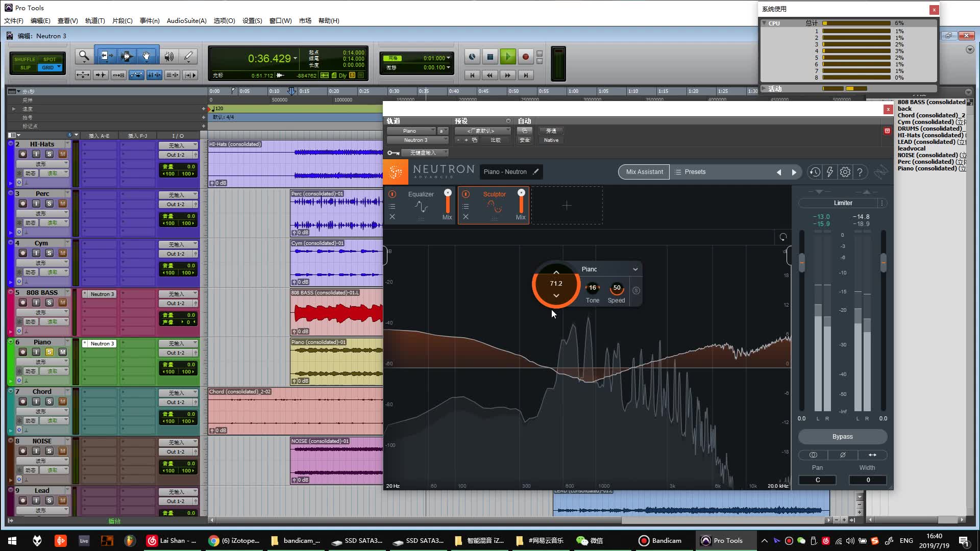Remove the Equalizer module with X
Screen dimensions: 980x551
[392, 217]
